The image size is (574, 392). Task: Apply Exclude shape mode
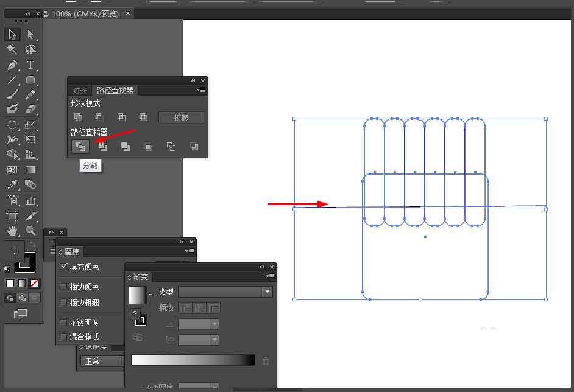click(x=143, y=117)
